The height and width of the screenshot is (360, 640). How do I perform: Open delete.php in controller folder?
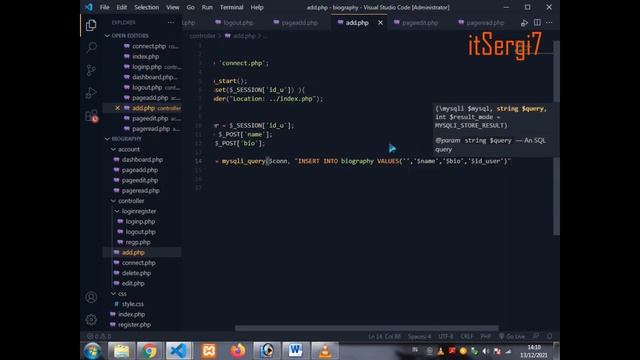pos(136,273)
